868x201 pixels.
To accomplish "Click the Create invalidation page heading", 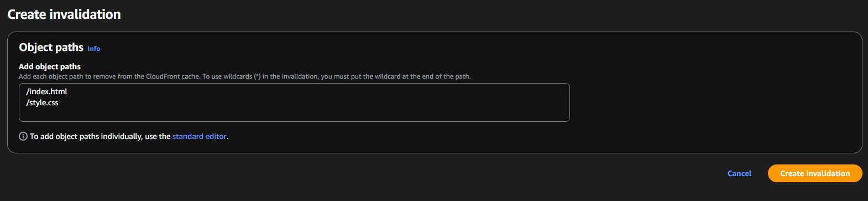I will pos(64,14).
